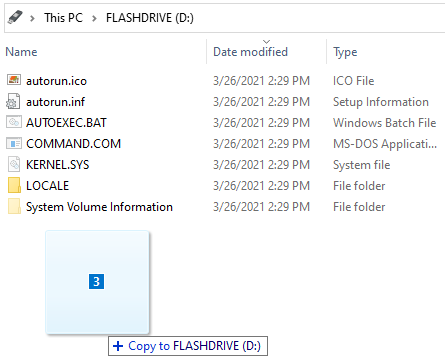
Task: Expand the chevron after This PC
Action: [x=94, y=18]
